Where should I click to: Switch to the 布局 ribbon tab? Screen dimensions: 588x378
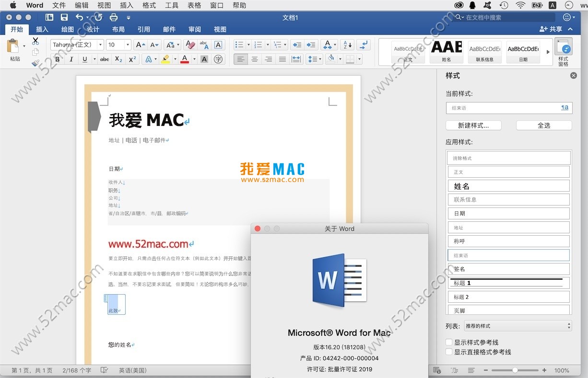tap(118, 29)
